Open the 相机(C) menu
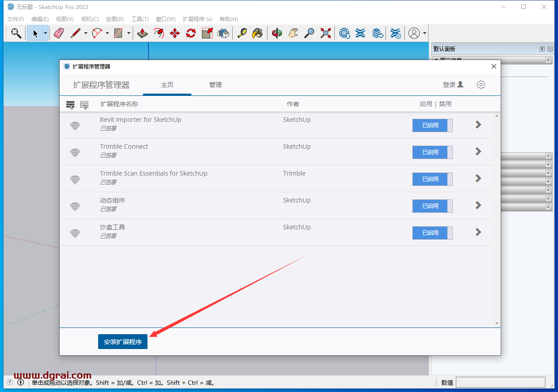The height and width of the screenshot is (392, 558). pos(90,19)
